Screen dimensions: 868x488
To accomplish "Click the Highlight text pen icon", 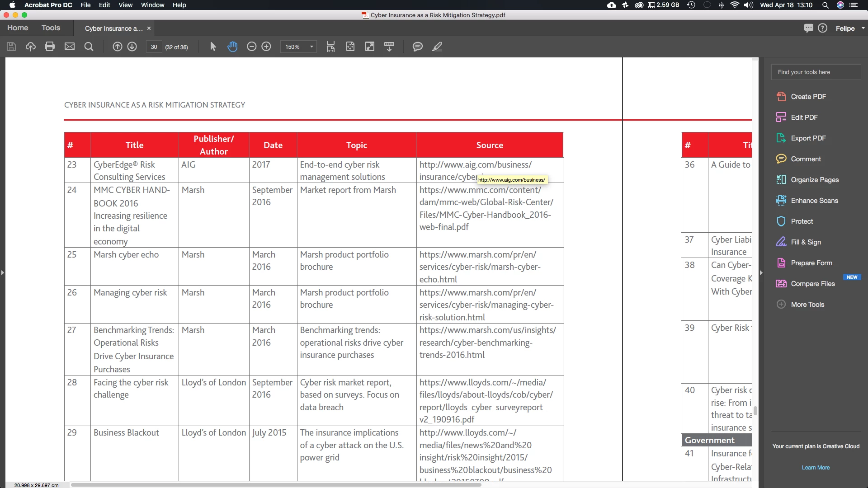I will (437, 47).
